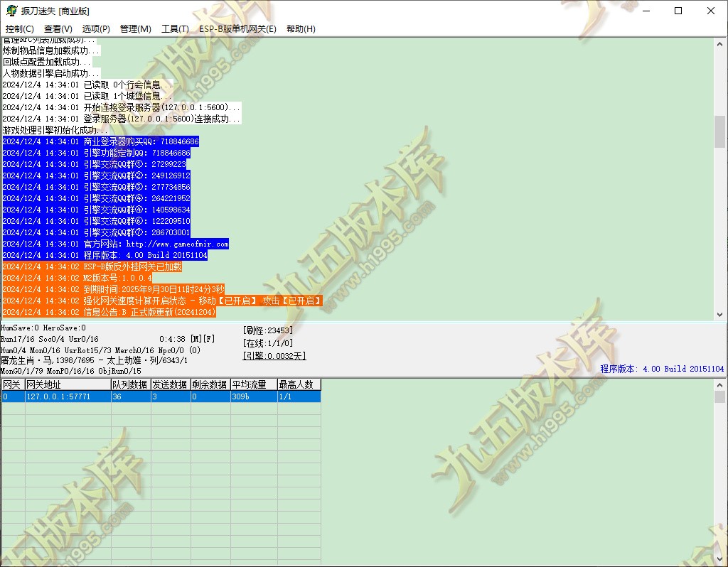Click the 引擎交流QQ群①: 27299223 log line
The image size is (728, 567).
(x=95, y=164)
